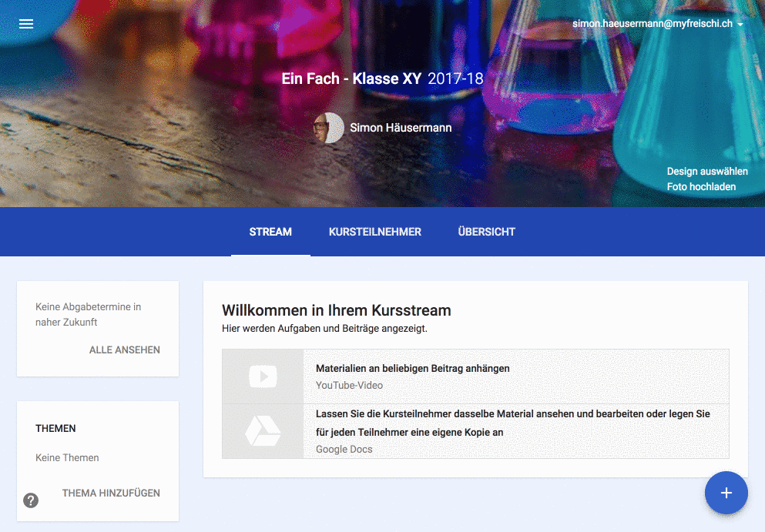Click the YouTube video play icon
This screenshot has height=532, width=765.
click(x=263, y=376)
